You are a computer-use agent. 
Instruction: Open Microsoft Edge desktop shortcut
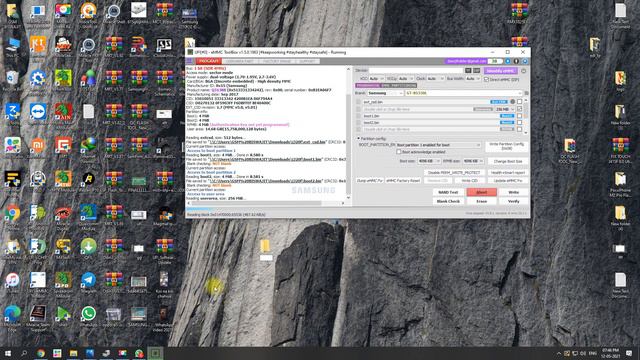[12, 313]
